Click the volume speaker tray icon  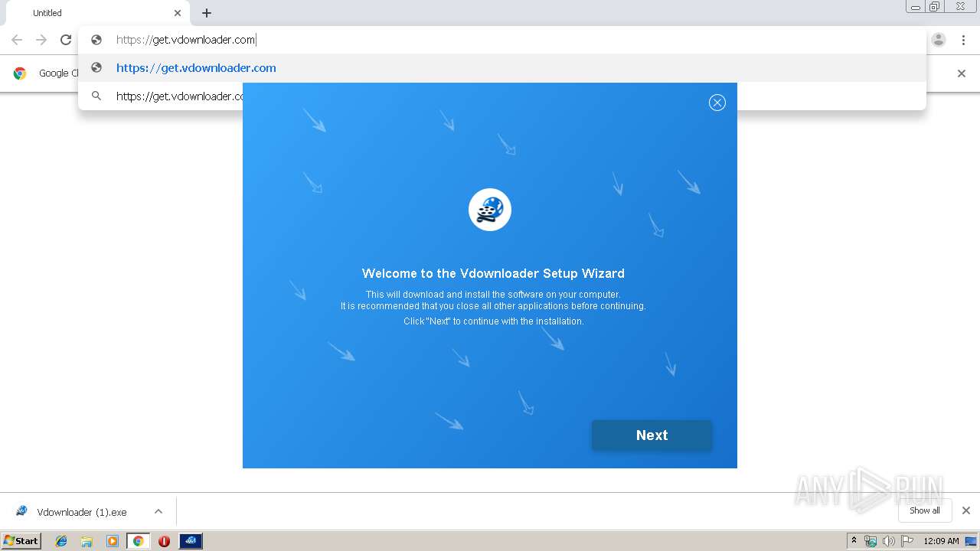click(x=889, y=541)
